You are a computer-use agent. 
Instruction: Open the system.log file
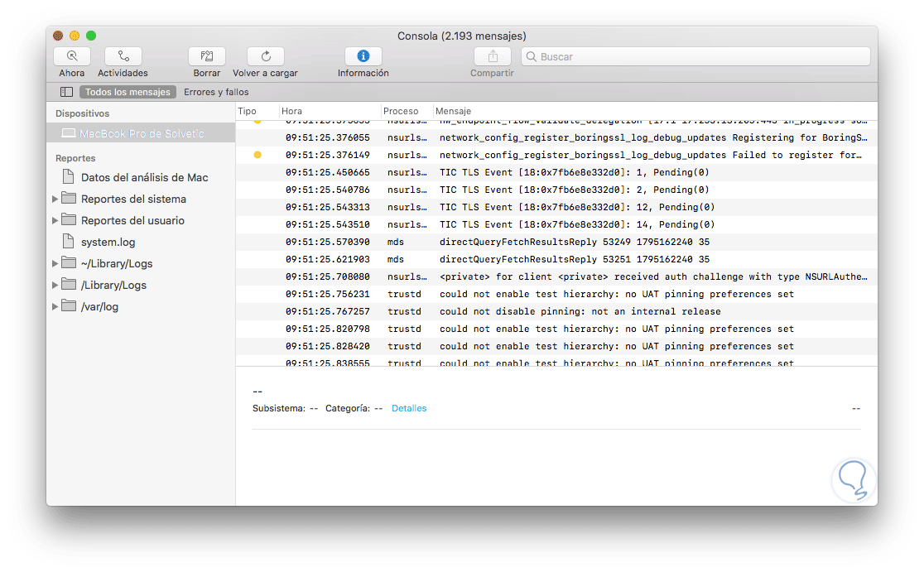pyautogui.click(x=108, y=242)
